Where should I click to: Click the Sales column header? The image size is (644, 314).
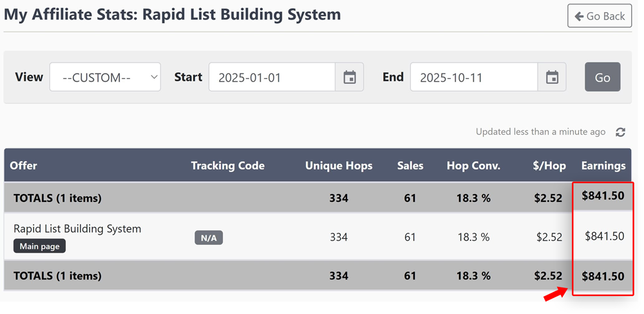click(x=410, y=166)
